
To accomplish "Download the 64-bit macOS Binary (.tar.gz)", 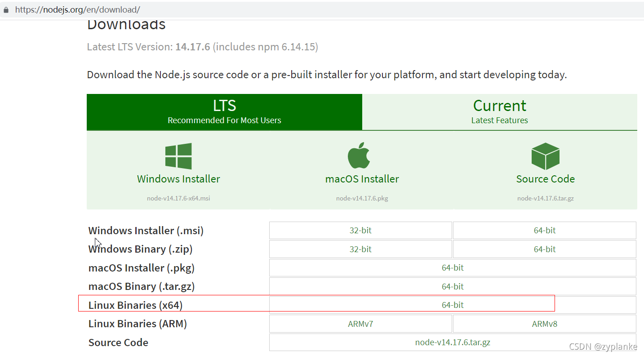I will [453, 286].
